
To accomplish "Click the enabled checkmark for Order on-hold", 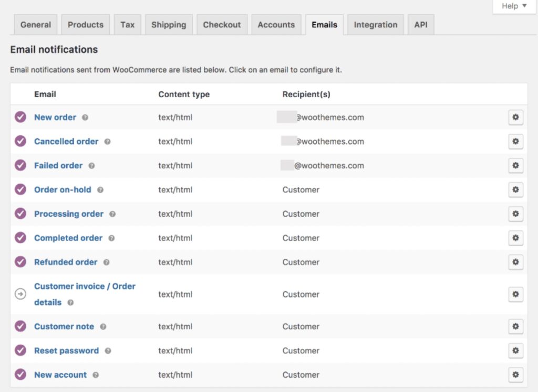I will pos(20,190).
